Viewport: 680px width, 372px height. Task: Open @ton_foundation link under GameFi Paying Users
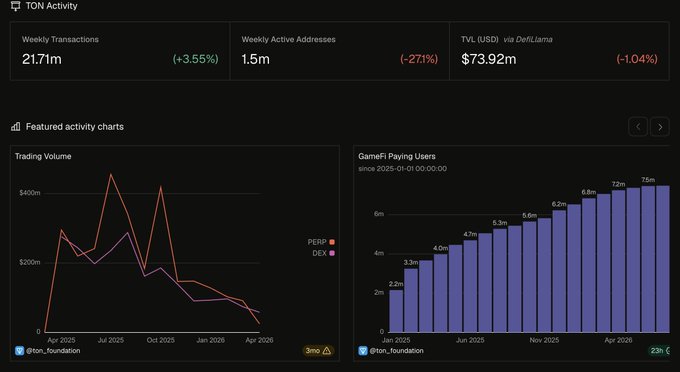tap(396, 350)
